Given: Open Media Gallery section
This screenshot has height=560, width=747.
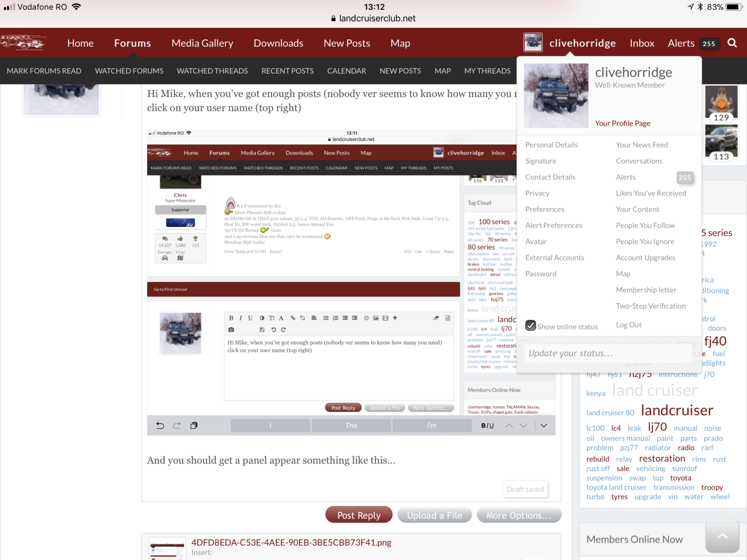Looking at the screenshot, I should click(202, 43).
